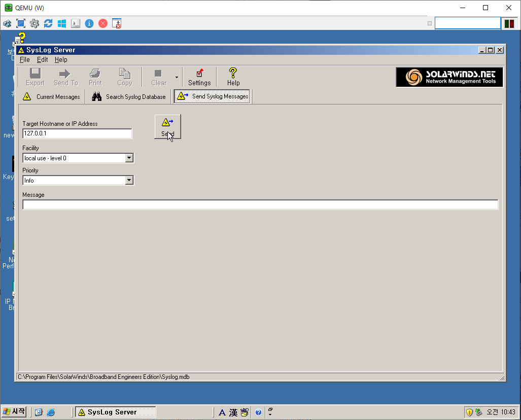Click the network connection tray icon
This screenshot has width=521, height=420.
coord(479,412)
